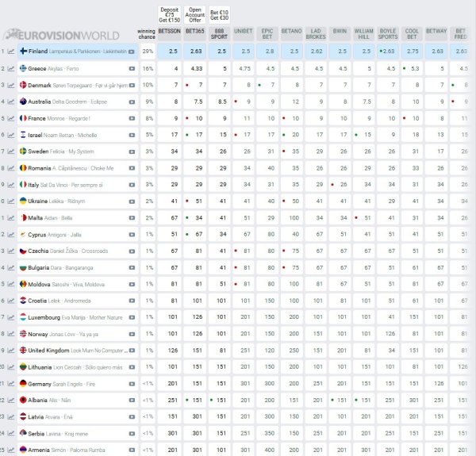Play the video for Finland's entry
The height and width of the screenshot is (456, 476).
(x=132, y=52)
